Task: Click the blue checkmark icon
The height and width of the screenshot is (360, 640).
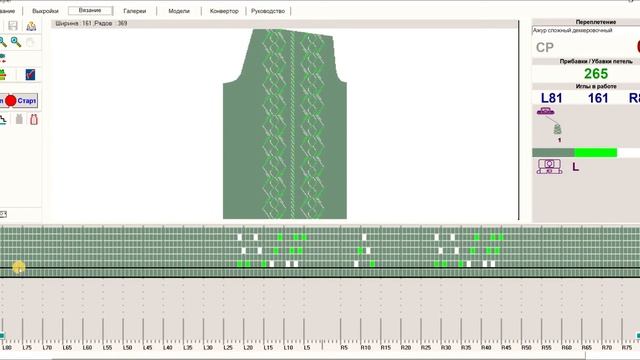Action: (x=30, y=75)
